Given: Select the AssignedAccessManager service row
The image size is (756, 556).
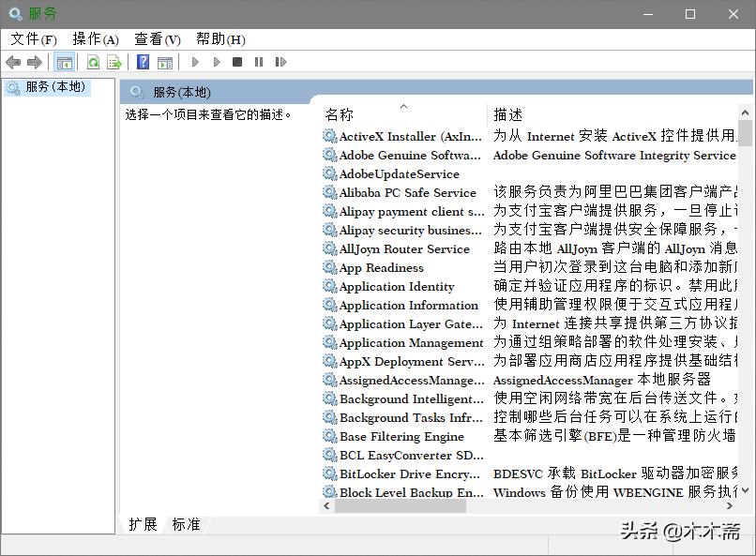Looking at the screenshot, I should (x=529, y=380).
